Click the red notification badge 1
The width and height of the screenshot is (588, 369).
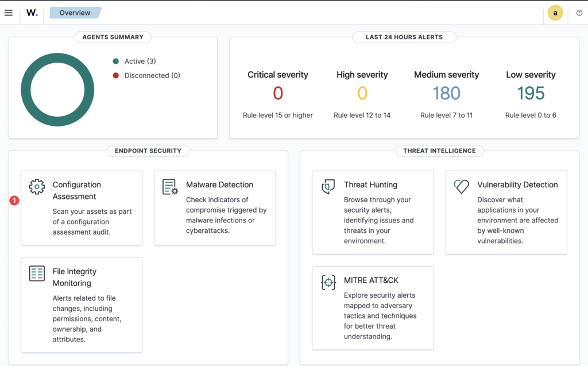[x=14, y=201]
